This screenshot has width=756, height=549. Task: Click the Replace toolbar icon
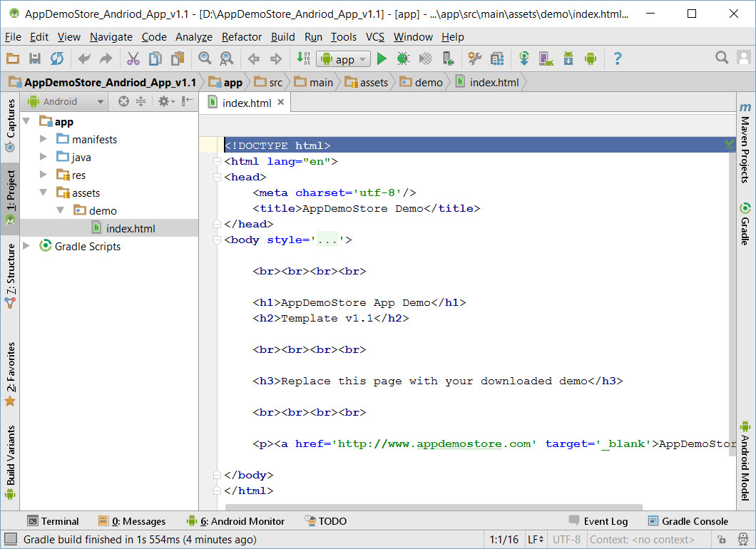[227, 58]
